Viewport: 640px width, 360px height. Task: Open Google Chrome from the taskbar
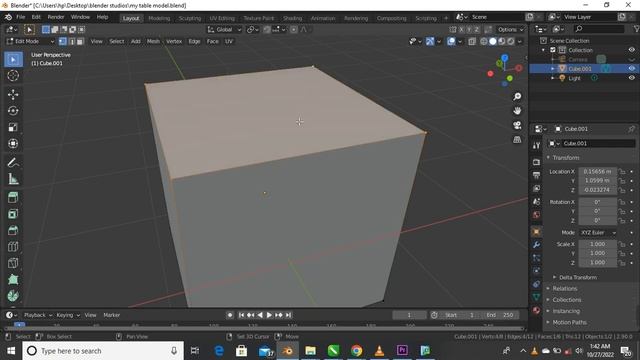point(356,351)
